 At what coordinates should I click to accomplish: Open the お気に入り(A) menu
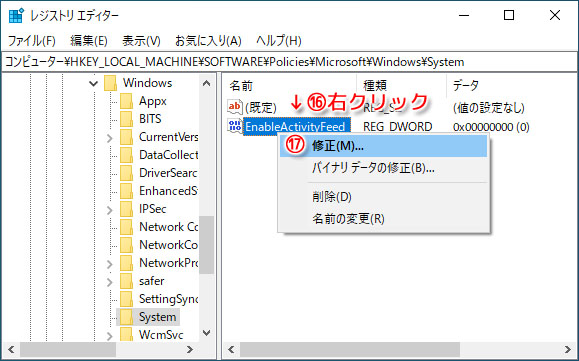click(x=208, y=41)
